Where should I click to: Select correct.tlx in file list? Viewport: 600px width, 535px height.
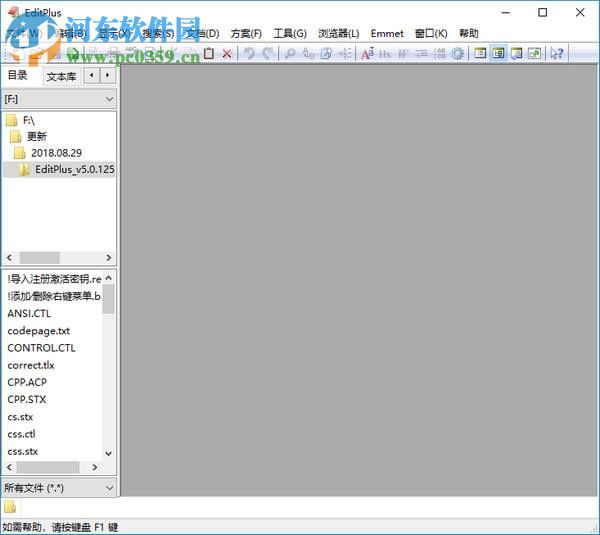31,365
